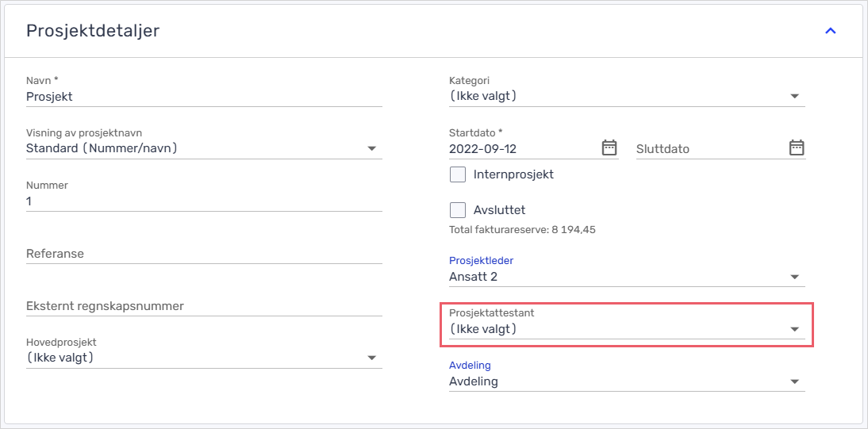Image resolution: width=868 pixels, height=429 pixels.
Task: Collapse the Prosjektdetaljer panel chevron
Action: click(831, 31)
